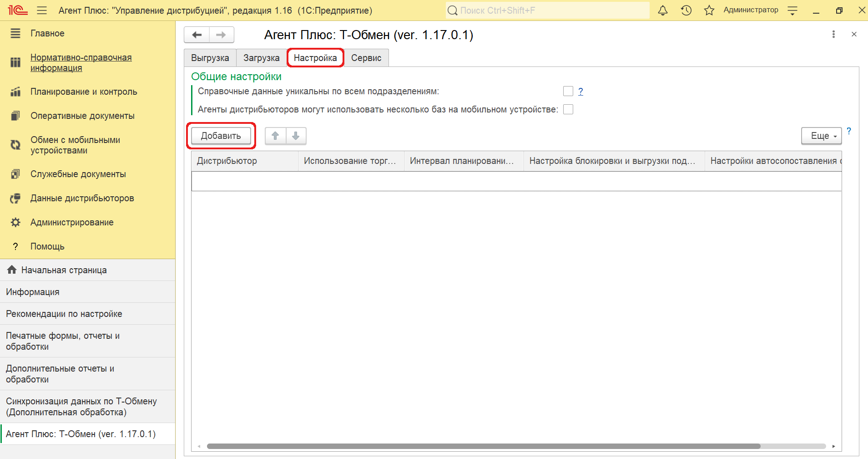Screen dimensions: 868x459
Task: Switch to Сервис tab
Action: click(366, 58)
